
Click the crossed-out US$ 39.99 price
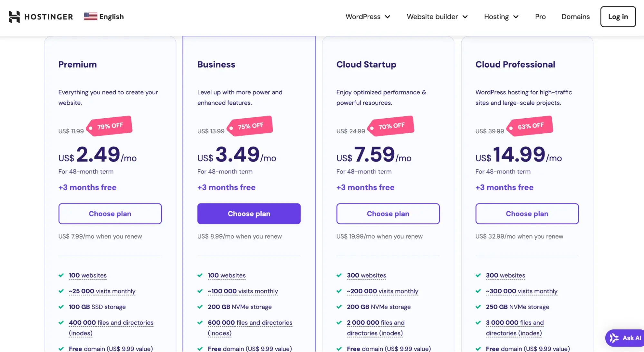[x=490, y=131]
